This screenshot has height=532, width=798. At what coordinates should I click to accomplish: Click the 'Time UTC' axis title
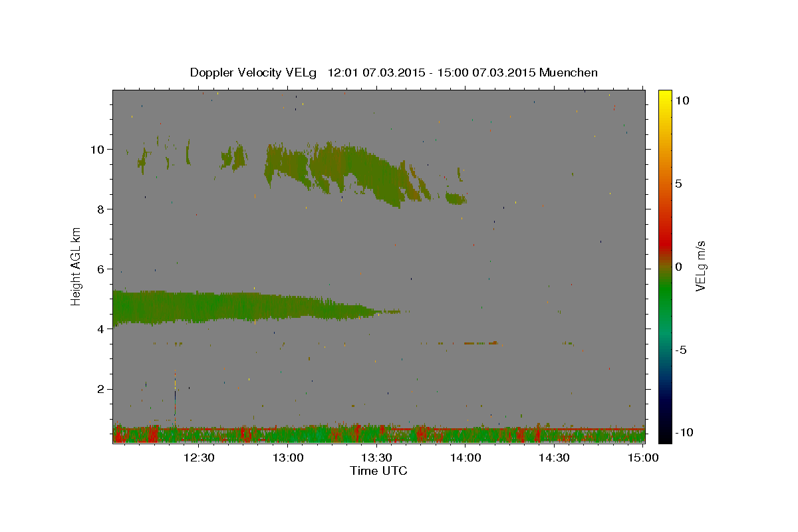(x=378, y=471)
